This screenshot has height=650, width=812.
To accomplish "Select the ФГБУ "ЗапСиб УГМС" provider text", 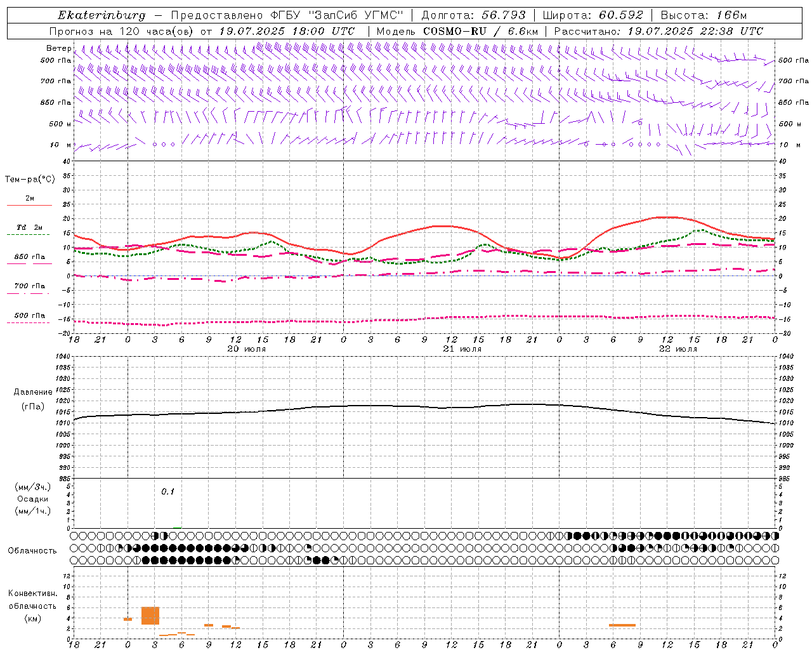I will click(337, 15).
